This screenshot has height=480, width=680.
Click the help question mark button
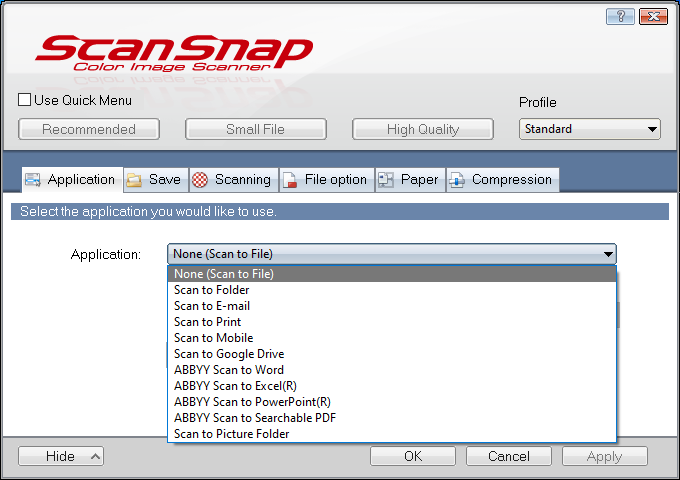[x=620, y=16]
